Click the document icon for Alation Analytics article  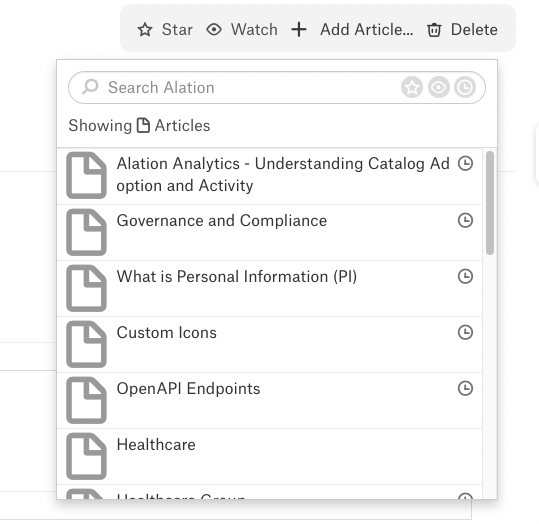click(x=86, y=175)
